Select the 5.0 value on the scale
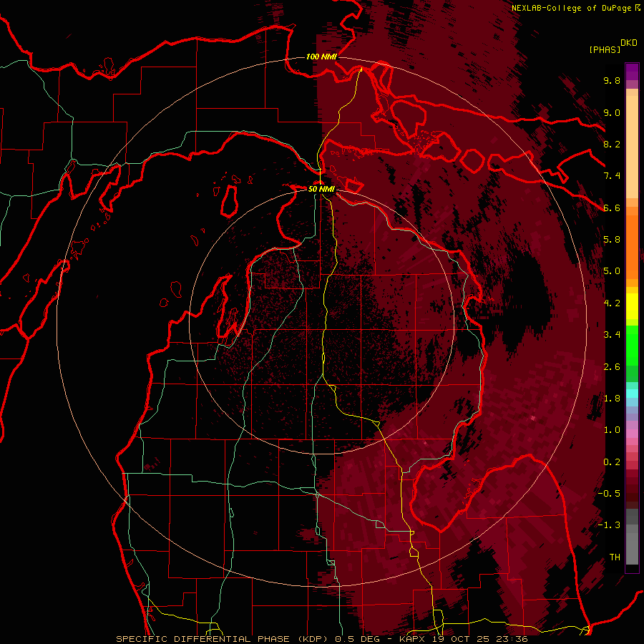The height and width of the screenshot is (644, 644). (612, 271)
